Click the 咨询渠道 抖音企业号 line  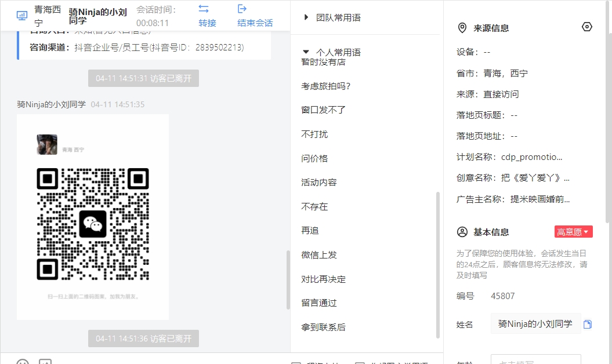coord(136,47)
